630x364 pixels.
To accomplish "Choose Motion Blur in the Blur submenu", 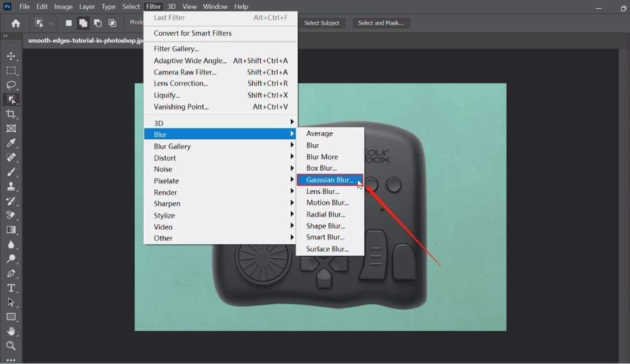I will tap(328, 202).
